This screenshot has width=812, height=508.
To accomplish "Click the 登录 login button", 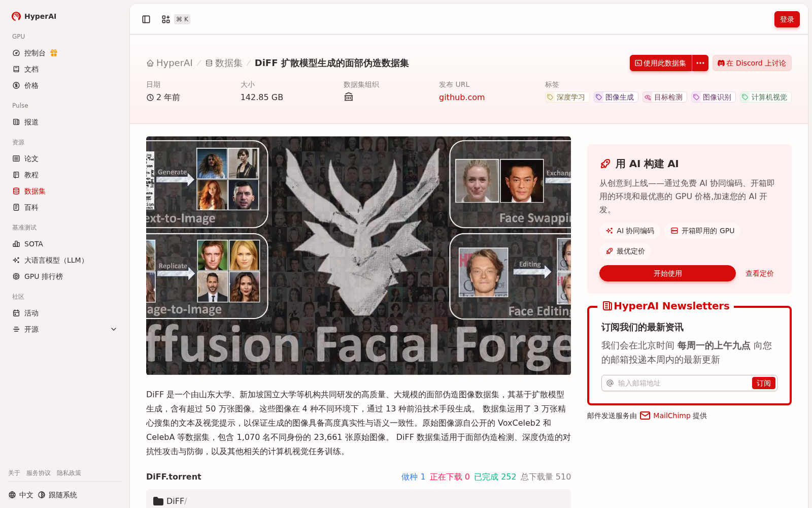I will [787, 19].
